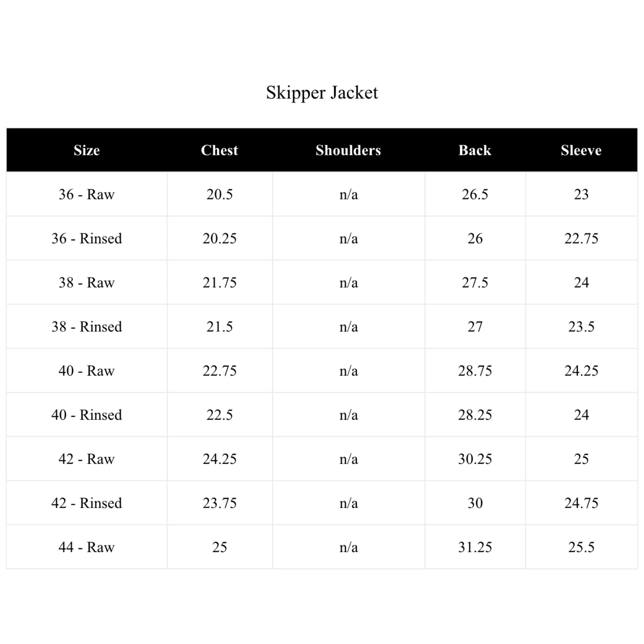This screenshot has width=644, height=644.
Task: Click the Shoulders column header
Action: pyautogui.click(x=348, y=150)
